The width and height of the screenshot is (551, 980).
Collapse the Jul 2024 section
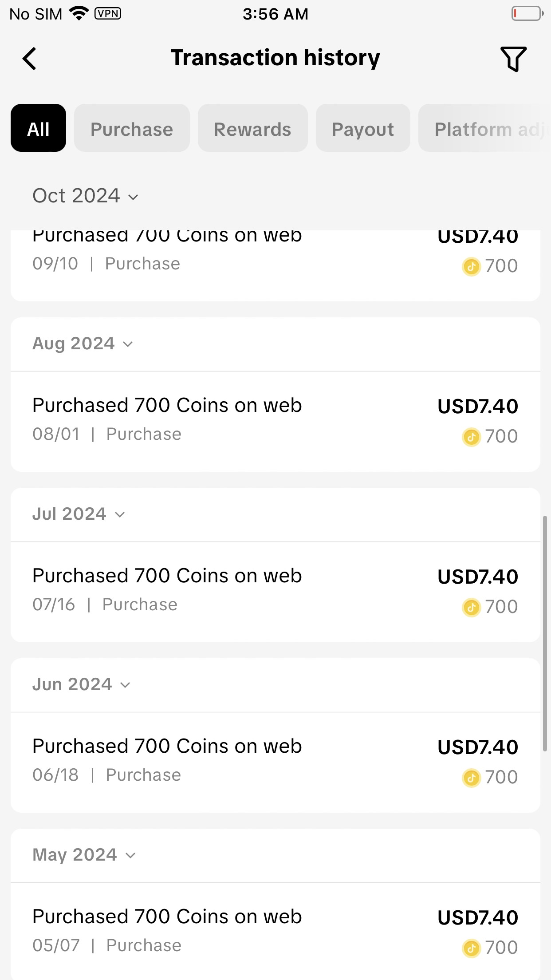[x=79, y=514]
